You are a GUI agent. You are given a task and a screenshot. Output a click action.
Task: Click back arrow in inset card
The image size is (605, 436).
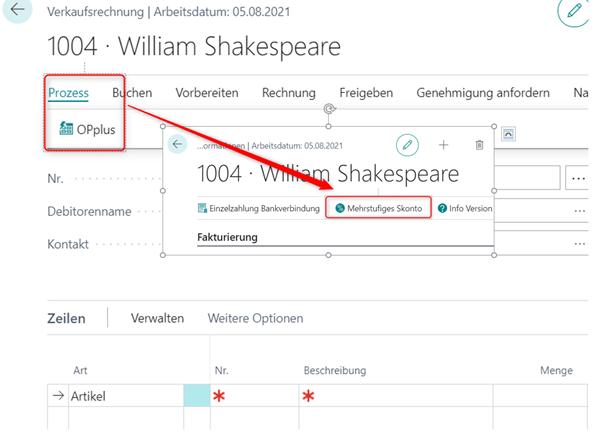tap(177, 144)
